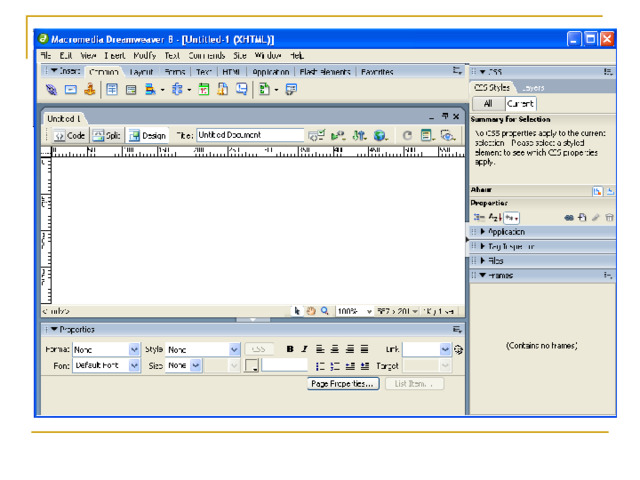640x480 pixels.
Task: Insert a Named Anchor
Action: click(x=90, y=89)
